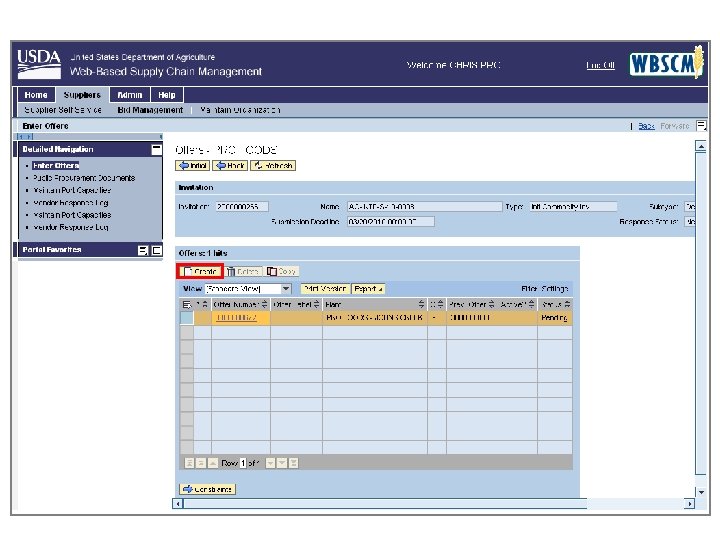Click the Back link in page header
Screen dimensions: 720x540
647,126
